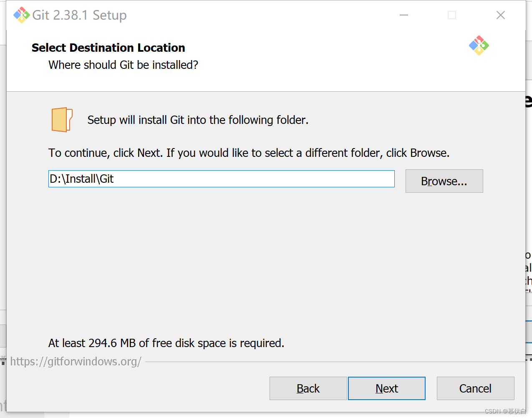Image resolution: width=532 pixels, height=418 pixels.
Task: Click the "To continue, click Next" instruction text
Action: click(249, 153)
